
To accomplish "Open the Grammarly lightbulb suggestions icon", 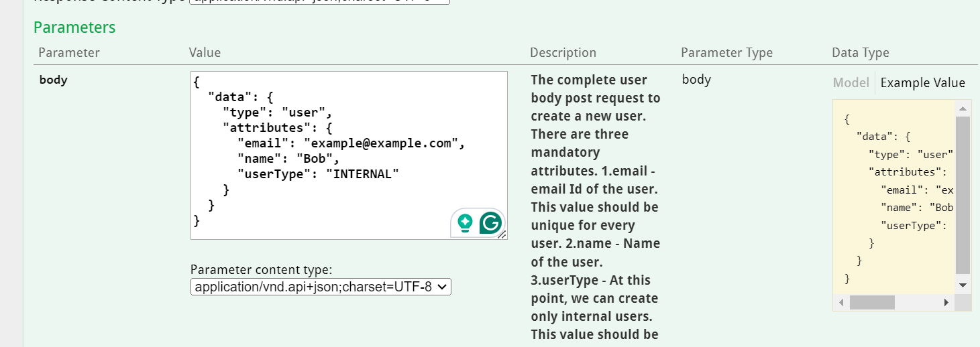I will (x=464, y=223).
